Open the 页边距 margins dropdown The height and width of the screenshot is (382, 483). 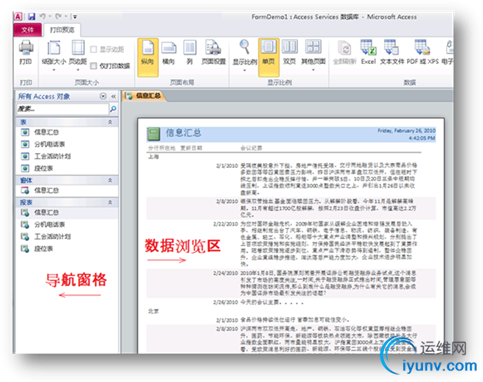tap(78, 55)
